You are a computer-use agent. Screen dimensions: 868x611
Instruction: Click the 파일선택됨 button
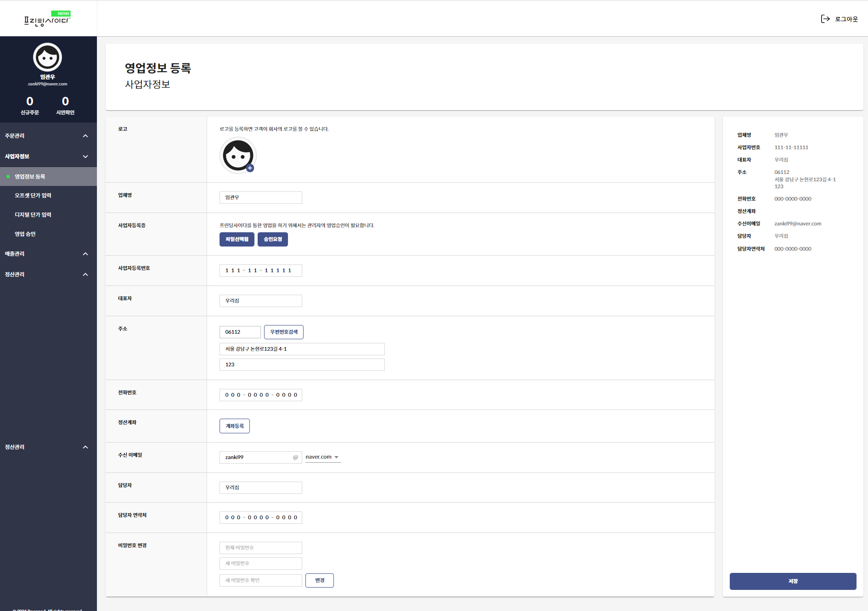tap(237, 239)
